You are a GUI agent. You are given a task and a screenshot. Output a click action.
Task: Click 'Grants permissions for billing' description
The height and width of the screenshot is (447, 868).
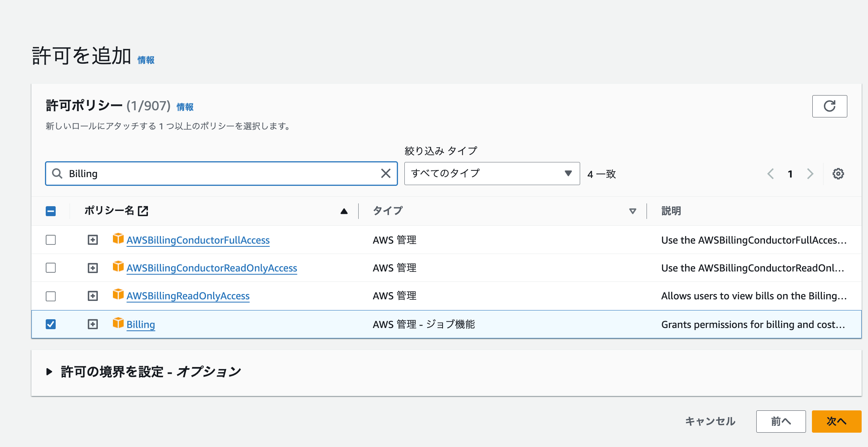(753, 324)
